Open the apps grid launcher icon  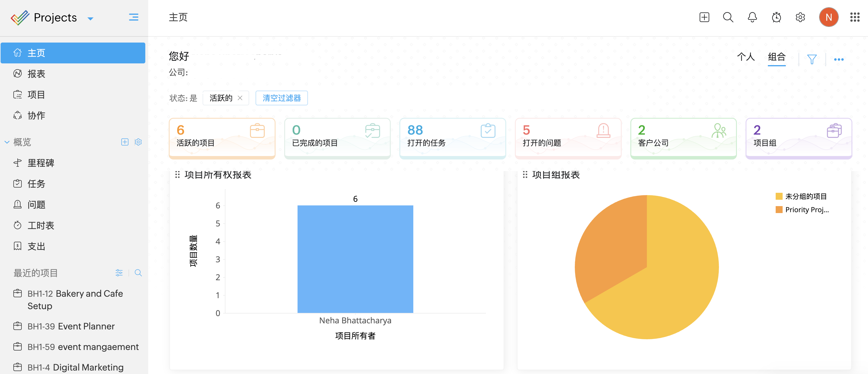pos(854,17)
